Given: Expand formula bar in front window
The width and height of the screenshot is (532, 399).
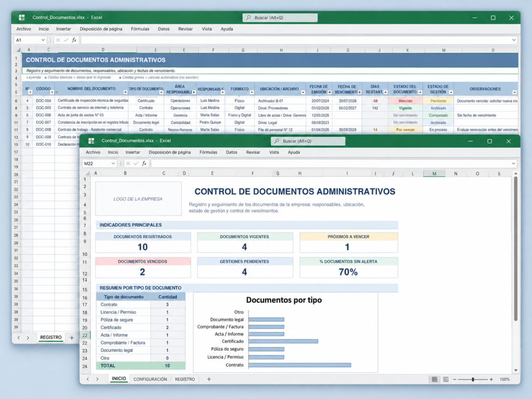Looking at the screenshot, I should pyautogui.click(x=513, y=164).
